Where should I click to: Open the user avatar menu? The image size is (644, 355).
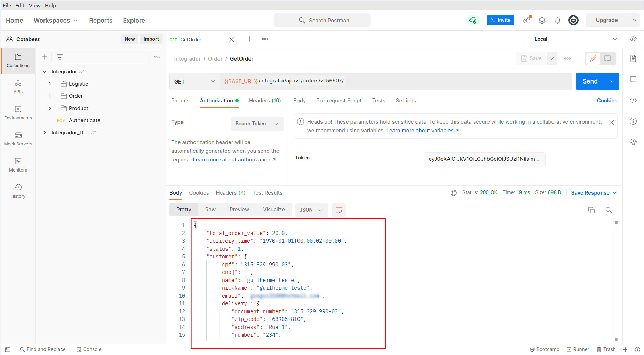click(x=573, y=20)
